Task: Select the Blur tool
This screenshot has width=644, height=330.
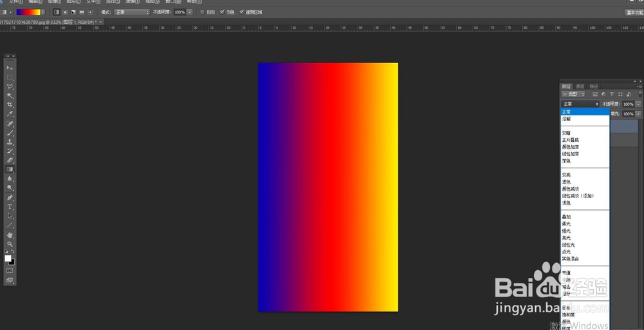Action: pos(10,179)
